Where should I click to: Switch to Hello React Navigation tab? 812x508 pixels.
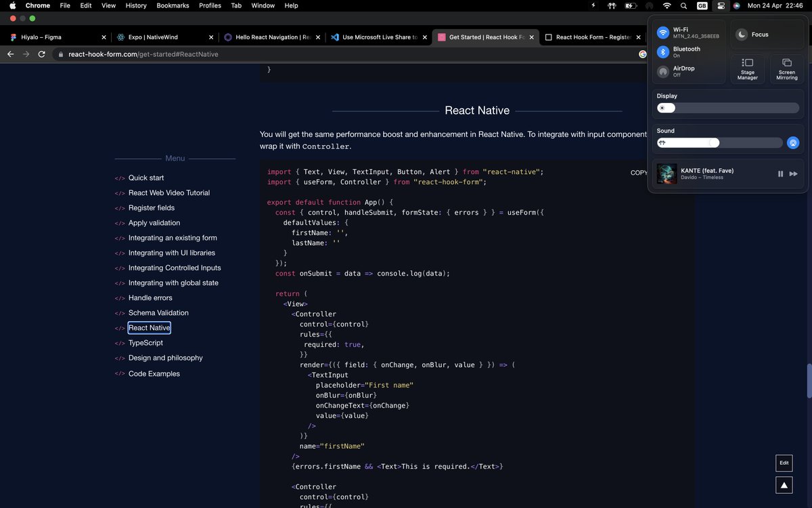pos(272,37)
